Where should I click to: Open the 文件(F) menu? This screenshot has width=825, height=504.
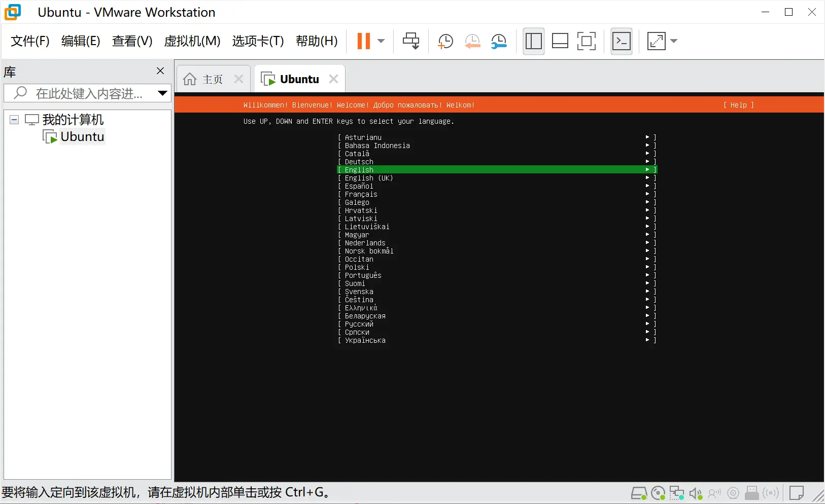pyautogui.click(x=30, y=41)
